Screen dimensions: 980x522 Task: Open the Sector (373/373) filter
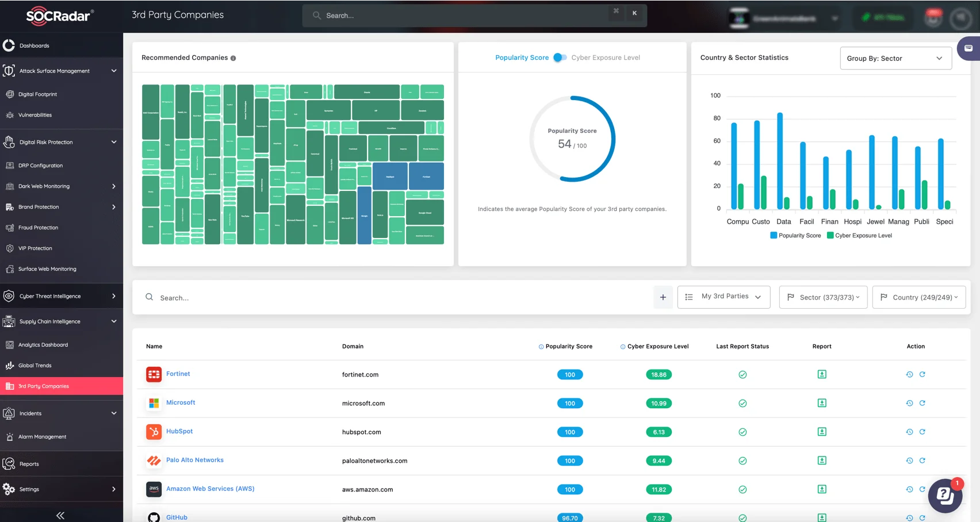point(823,297)
